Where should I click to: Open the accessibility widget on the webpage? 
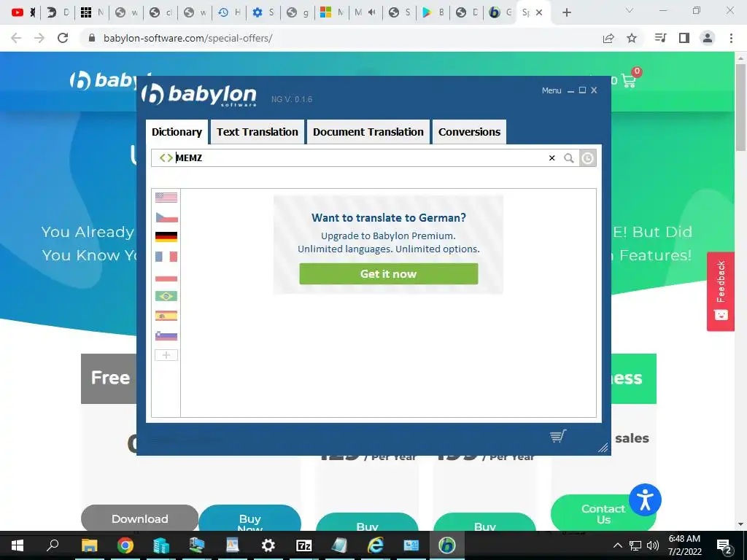point(645,500)
